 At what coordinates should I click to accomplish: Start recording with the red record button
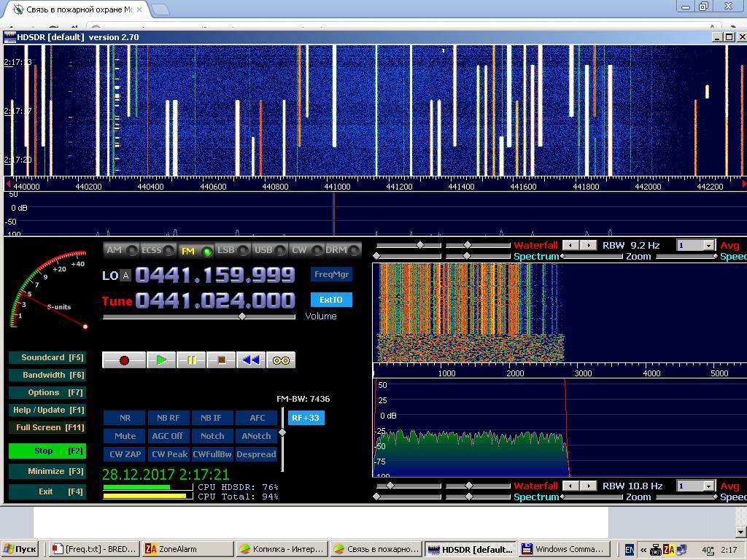point(124,360)
